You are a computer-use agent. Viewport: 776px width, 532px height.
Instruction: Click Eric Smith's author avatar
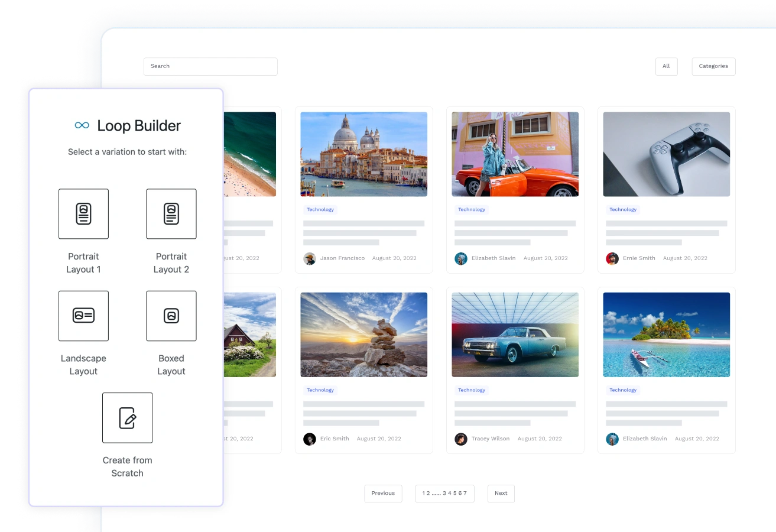[x=310, y=439]
